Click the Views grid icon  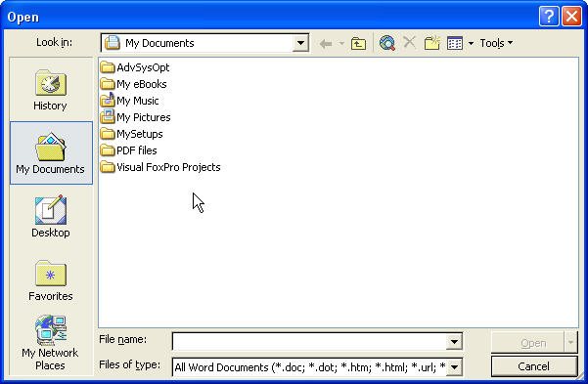tap(455, 43)
